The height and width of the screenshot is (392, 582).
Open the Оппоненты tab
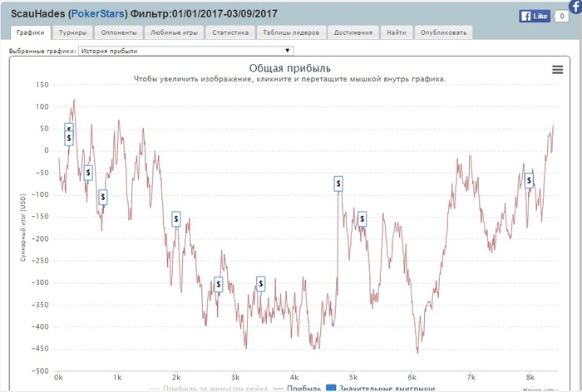119,32
